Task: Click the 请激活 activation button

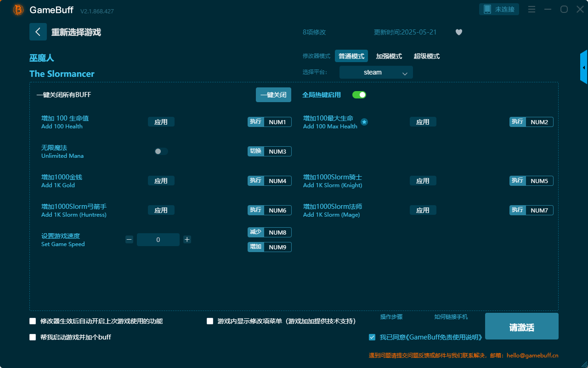Action: [521, 326]
